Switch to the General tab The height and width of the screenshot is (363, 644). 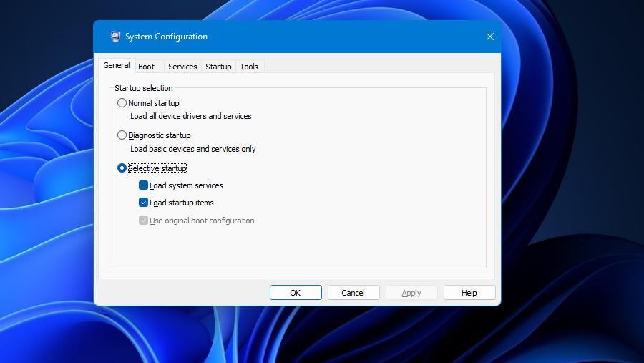click(116, 65)
